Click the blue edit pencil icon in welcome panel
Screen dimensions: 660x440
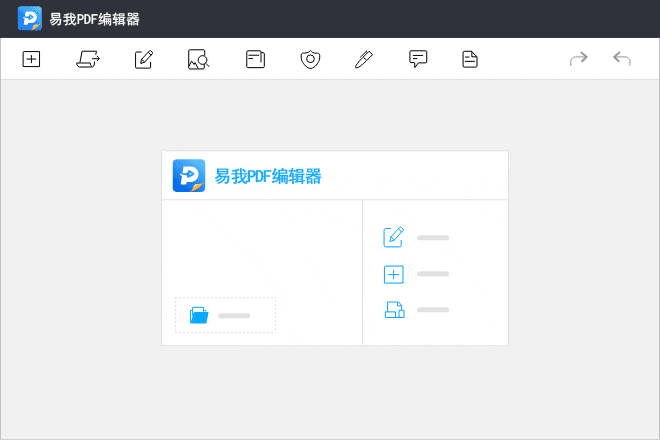pyautogui.click(x=394, y=237)
